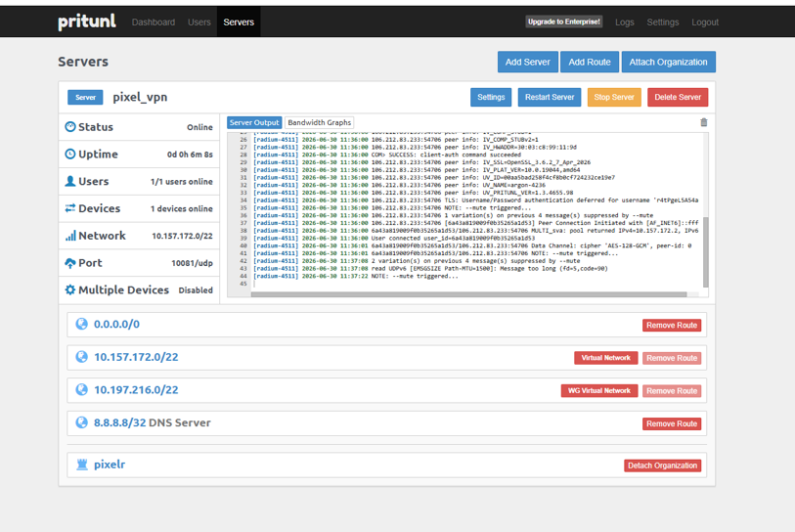Click the Restart Server button
The height and width of the screenshot is (532, 795).
pyautogui.click(x=550, y=97)
